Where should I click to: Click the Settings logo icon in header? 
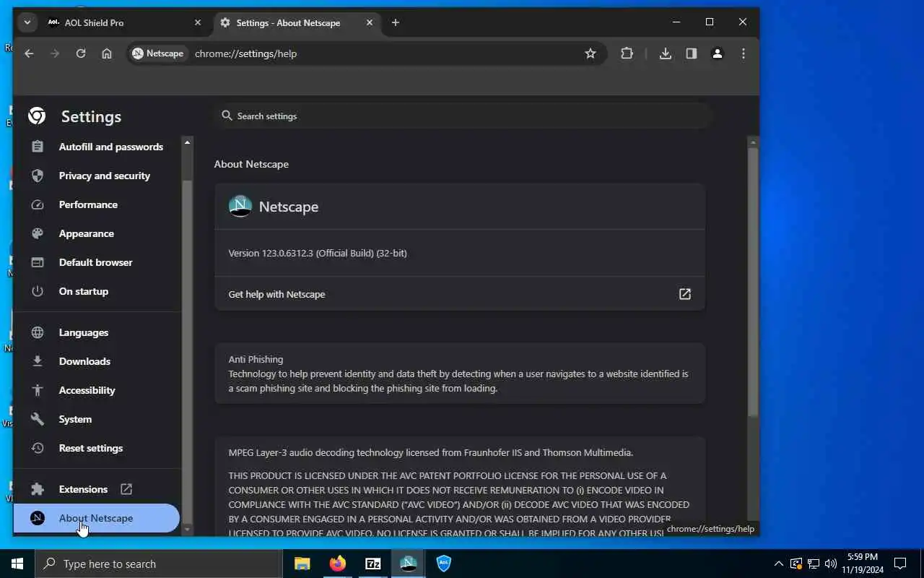(x=37, y=116)
